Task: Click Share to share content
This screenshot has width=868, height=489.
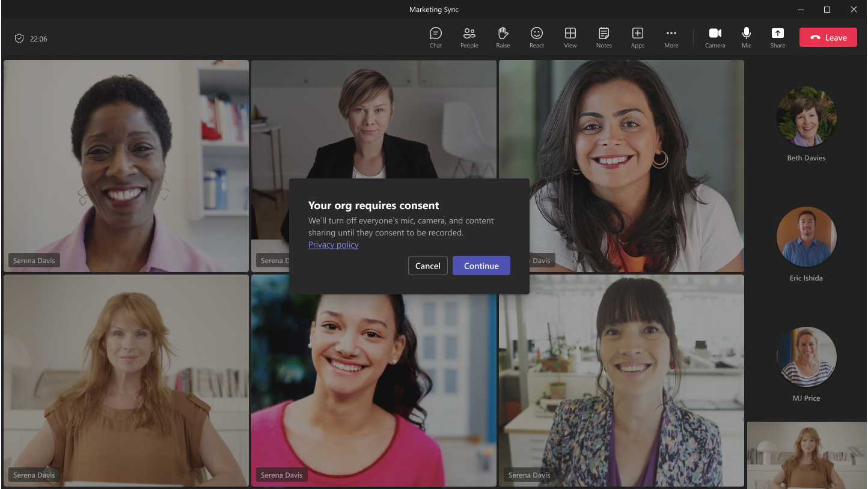Action: (778, 37)
